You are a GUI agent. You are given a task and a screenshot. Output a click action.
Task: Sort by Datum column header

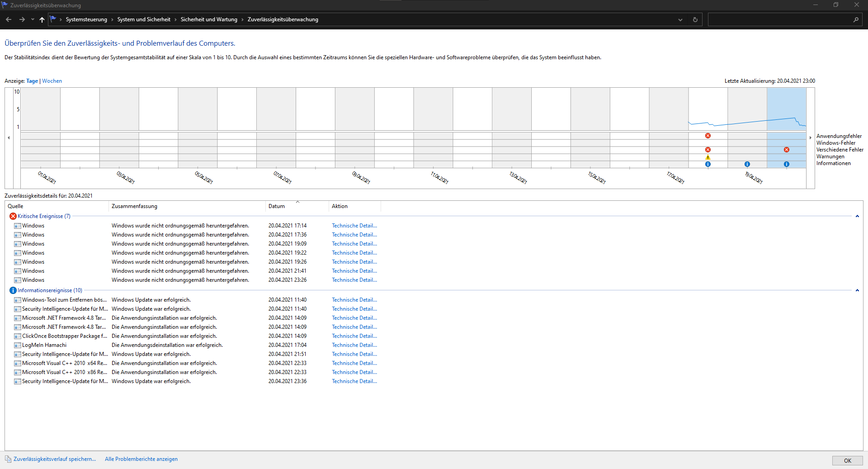(297, 206)
